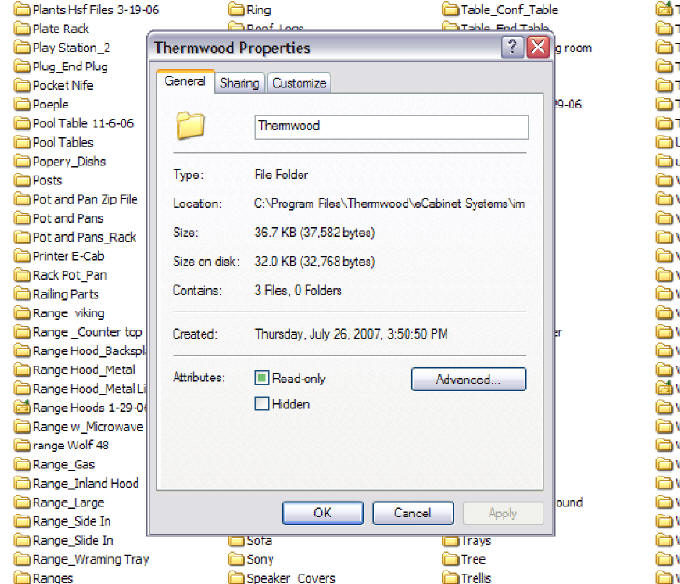Select the Range Hood_Metal folder name
This screenshot has width=680, height=584.
[84, 370]
